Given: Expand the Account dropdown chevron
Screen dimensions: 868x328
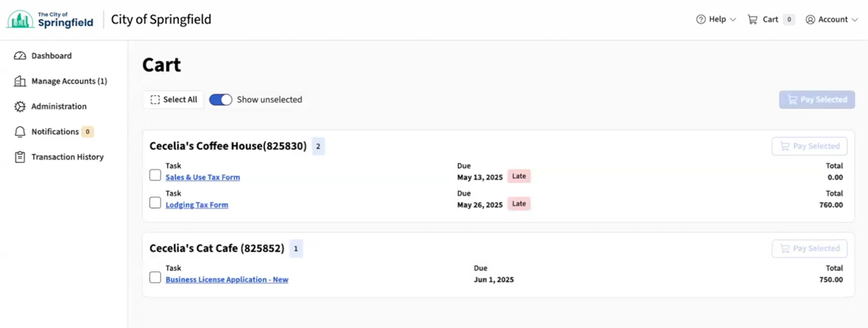Looking at the screenshot, I should click(855, 20).
